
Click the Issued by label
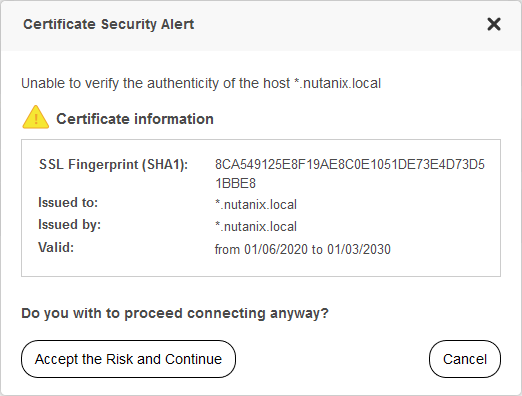tap(69, 225)
